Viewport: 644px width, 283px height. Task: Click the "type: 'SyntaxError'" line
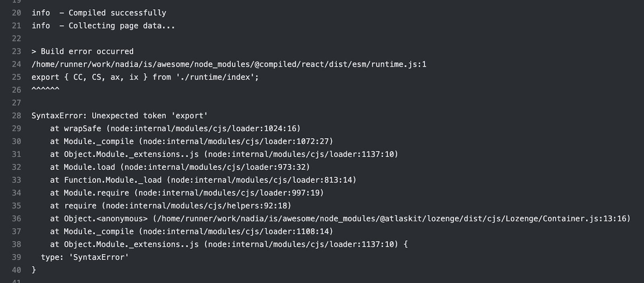[x=85, y=257]
